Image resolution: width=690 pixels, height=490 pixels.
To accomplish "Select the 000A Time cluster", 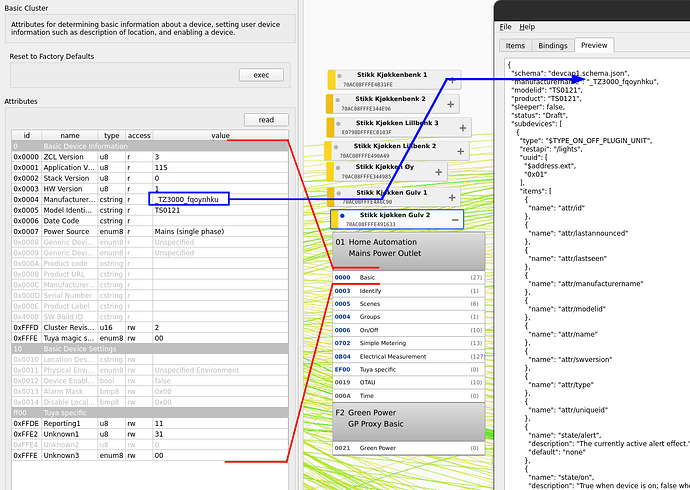I will (409, 396).
